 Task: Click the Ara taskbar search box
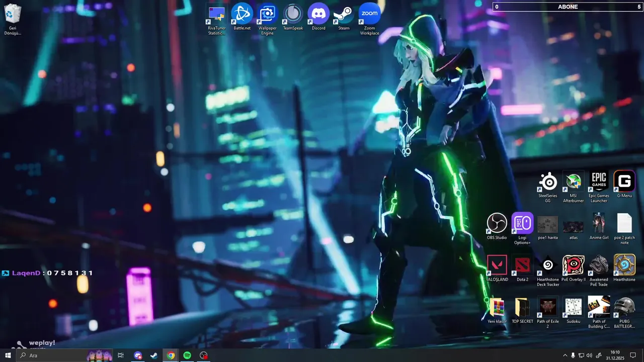64,355
